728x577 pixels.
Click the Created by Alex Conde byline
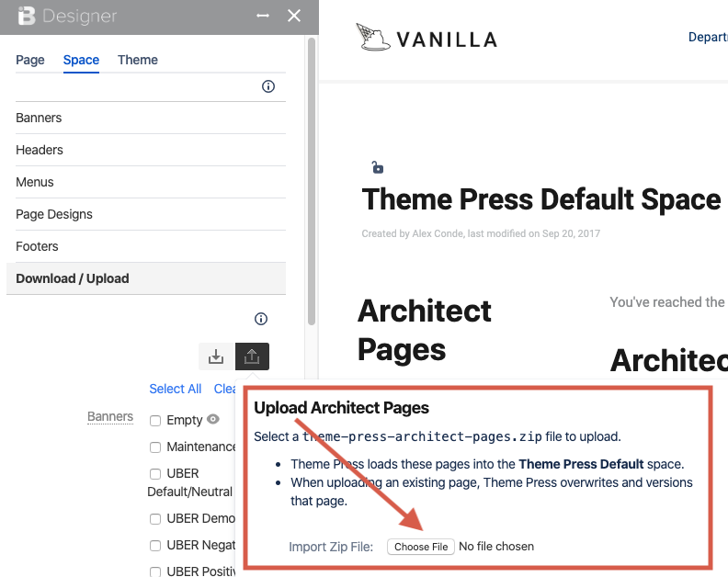coord(481,233)
